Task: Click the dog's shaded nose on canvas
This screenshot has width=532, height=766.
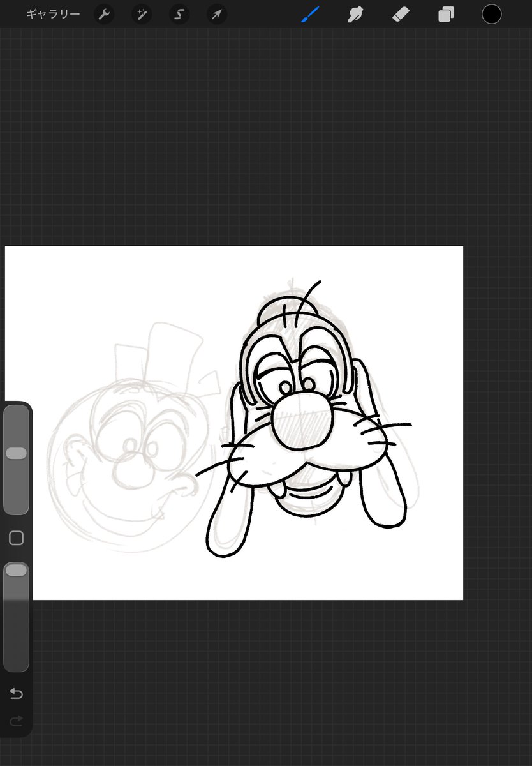Action: pos(302,421)
